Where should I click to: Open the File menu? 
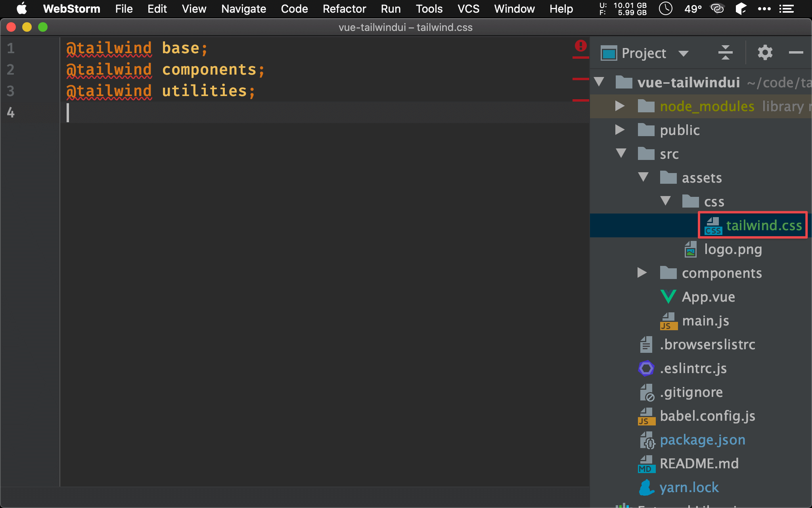(124, 9)
